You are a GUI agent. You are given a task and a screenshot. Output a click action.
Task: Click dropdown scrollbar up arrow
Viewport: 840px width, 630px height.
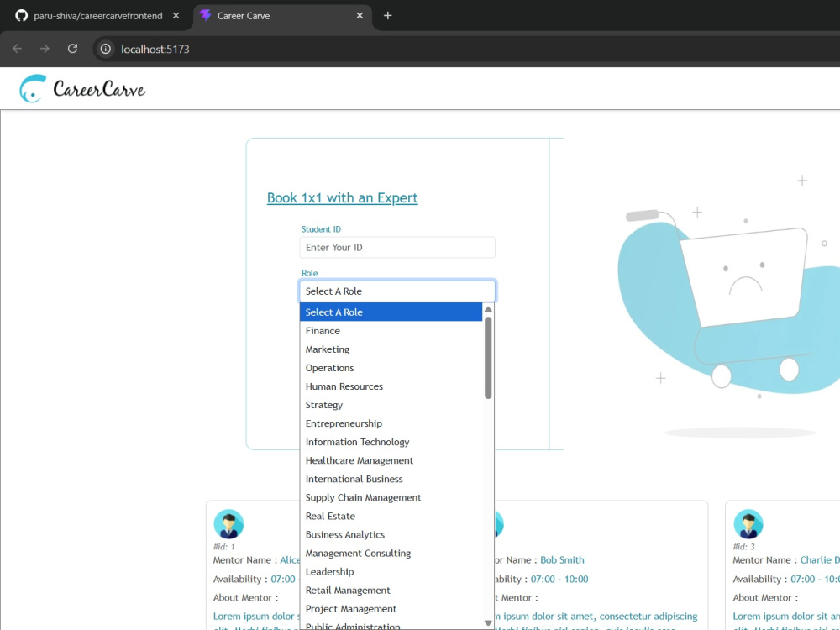pyautogui.click(x=488, y=310)
